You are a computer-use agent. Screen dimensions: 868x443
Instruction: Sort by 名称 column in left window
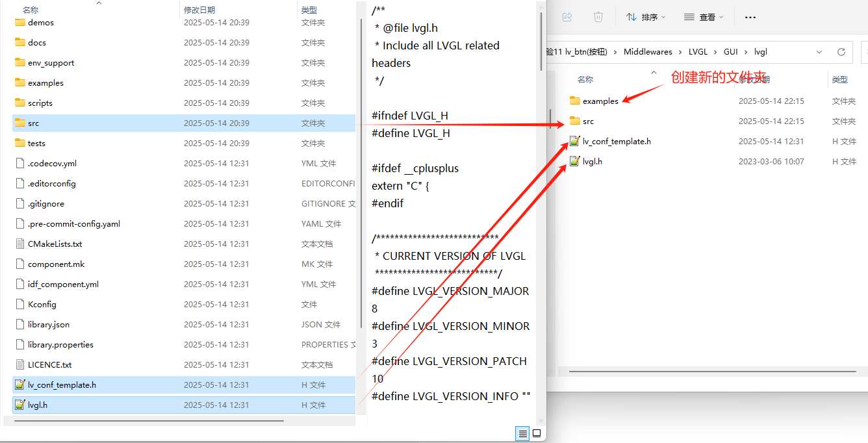pyautogui.click(x=31, y=10)
